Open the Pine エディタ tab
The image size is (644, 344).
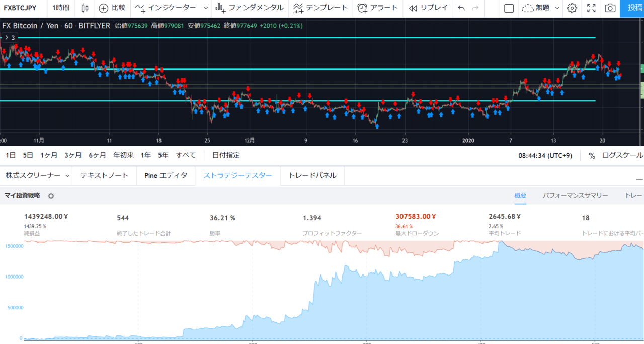pos(166,176)
